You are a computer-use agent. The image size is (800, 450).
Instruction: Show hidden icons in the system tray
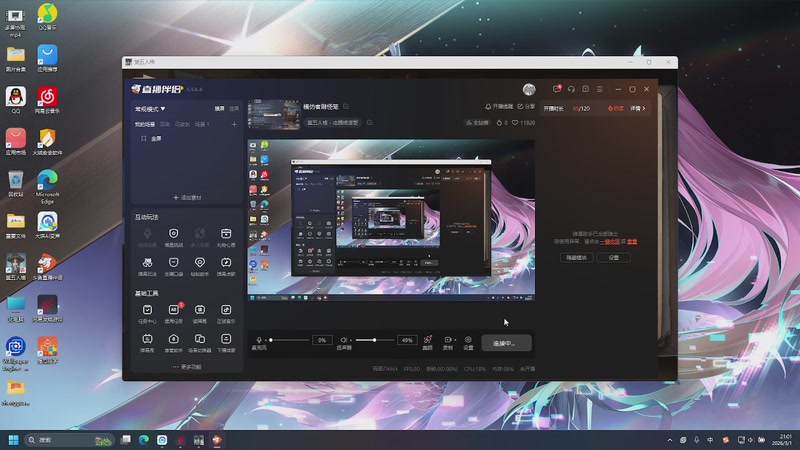[x=669, y=440]
